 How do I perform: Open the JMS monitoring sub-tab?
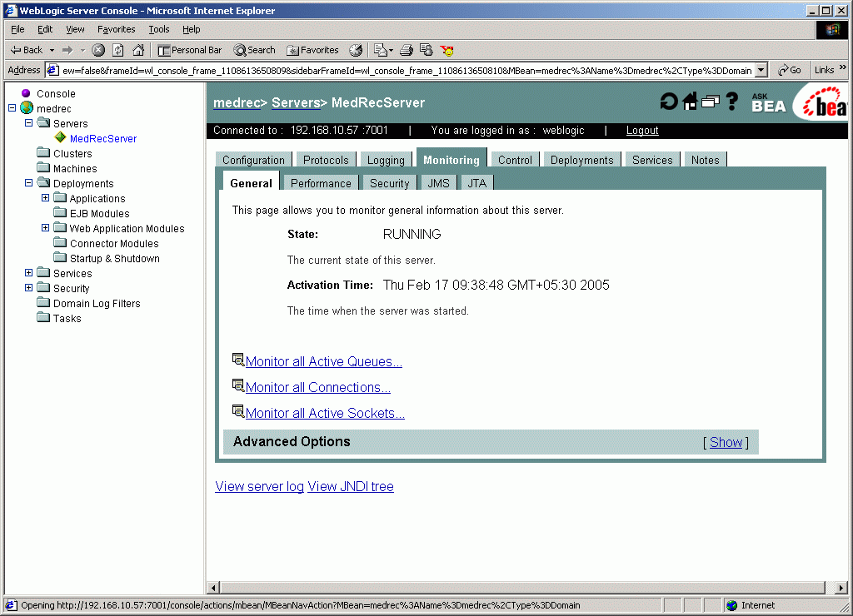click(x=438, y=183)
